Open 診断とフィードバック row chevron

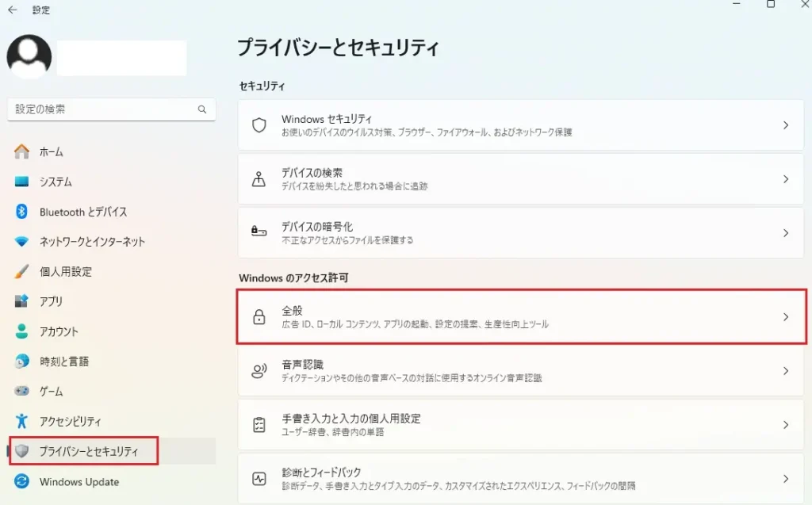pos(786,479)
